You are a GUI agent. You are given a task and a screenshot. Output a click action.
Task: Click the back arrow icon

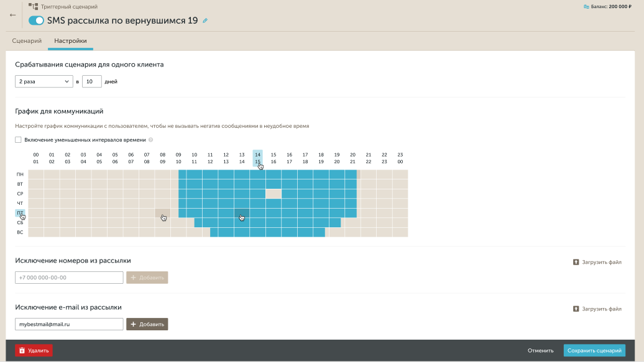tap(13, 15)
